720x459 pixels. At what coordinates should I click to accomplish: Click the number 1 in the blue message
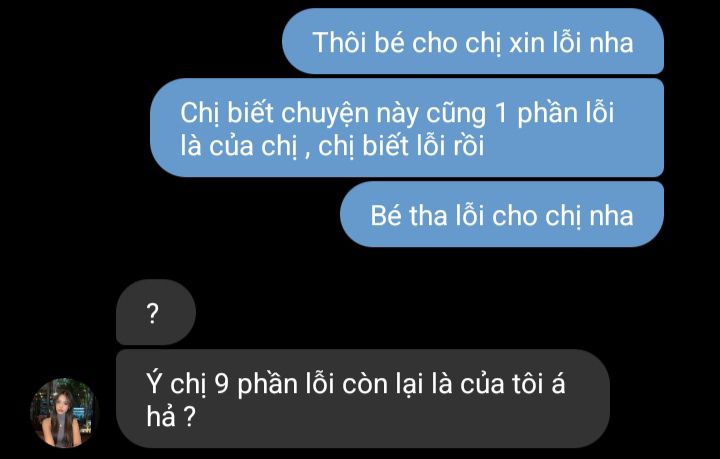click(x=501, y=113)
